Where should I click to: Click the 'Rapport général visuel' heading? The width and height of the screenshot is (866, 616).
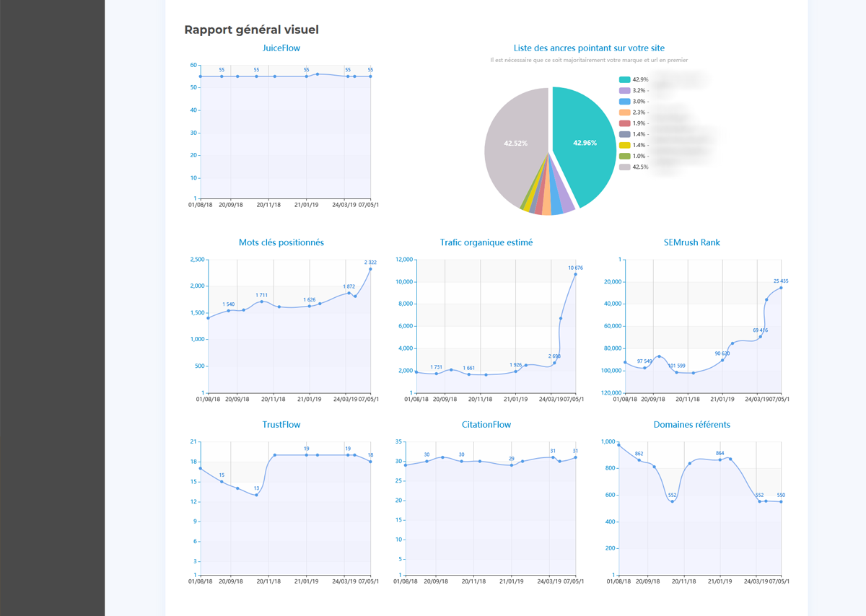click(x=251, y=30)
